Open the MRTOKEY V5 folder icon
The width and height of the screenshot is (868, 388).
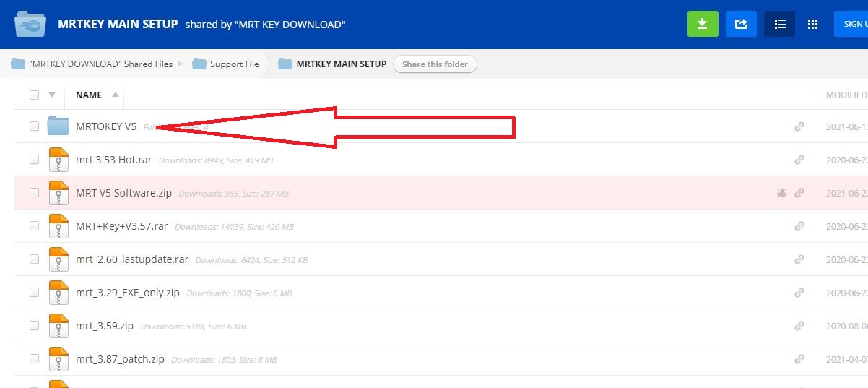pyautogui.click(x=58, y=126)
